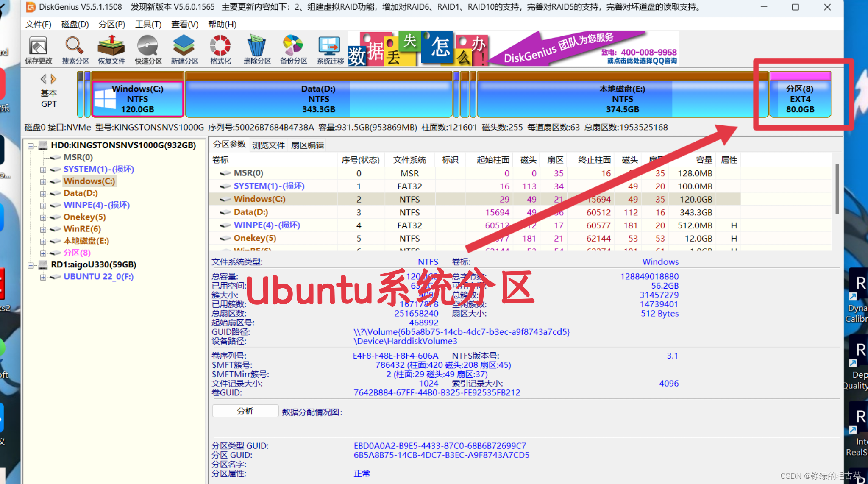
Task: Click the DiskGenius advertisement banner
Action: (513, 49)
